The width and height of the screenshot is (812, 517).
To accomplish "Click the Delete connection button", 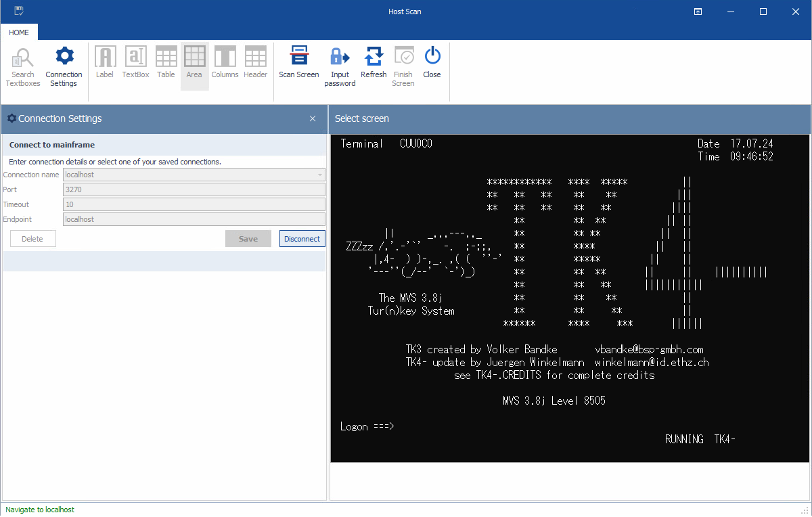I will click(32, 239).
